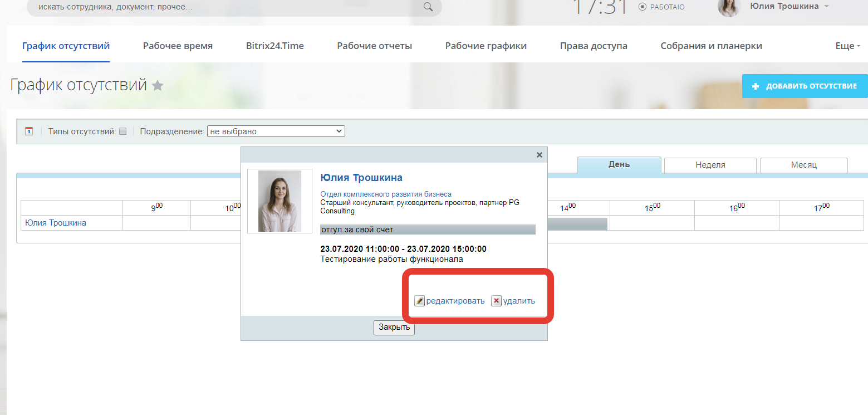Click the РАБОТАЮ status indicator

pyautogui.click(x=661, y=7)
